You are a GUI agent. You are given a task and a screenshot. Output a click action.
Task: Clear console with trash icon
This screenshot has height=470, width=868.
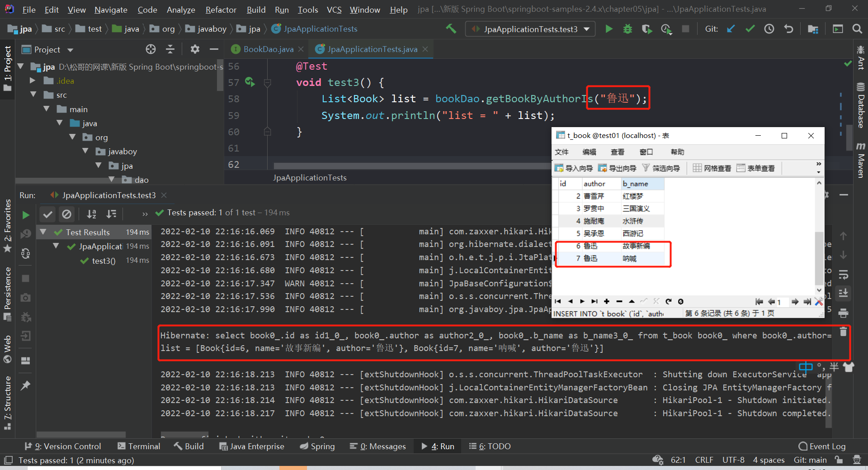[843, 332]
